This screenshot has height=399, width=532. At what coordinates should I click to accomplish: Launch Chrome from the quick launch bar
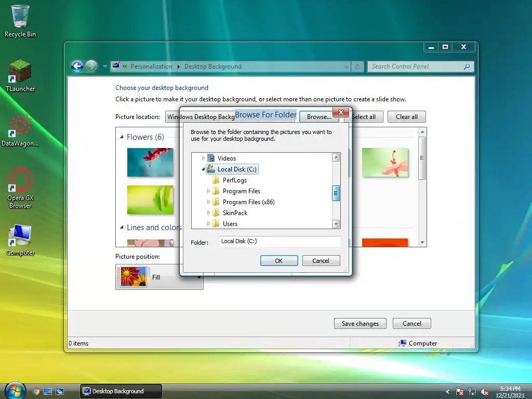click(36, 391)
